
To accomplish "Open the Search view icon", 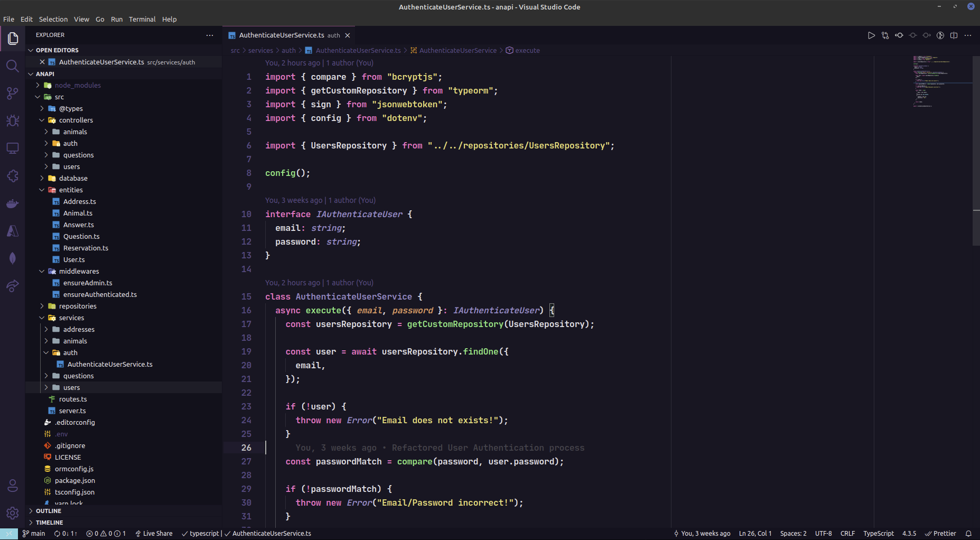I will click(13, 66).
